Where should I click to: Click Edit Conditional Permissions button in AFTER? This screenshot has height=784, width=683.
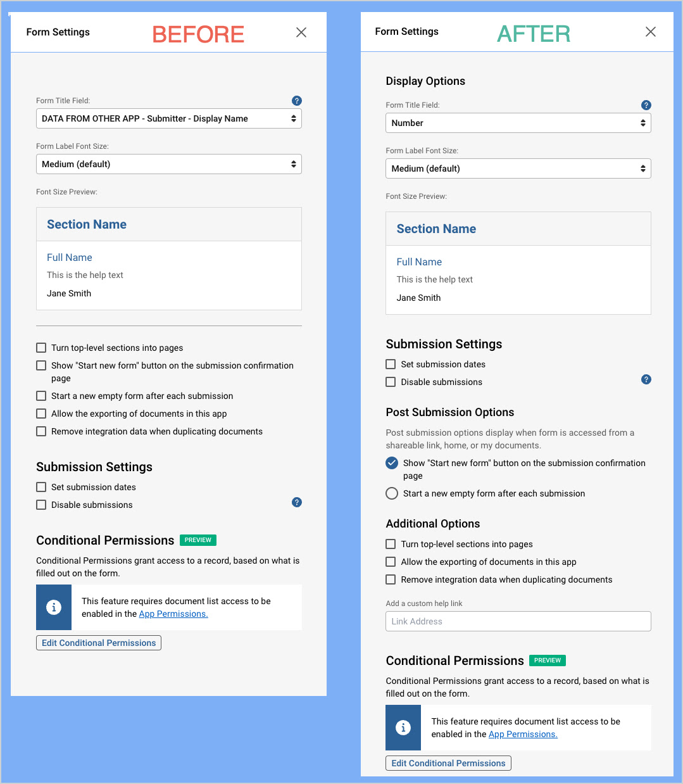coord(448,763)
